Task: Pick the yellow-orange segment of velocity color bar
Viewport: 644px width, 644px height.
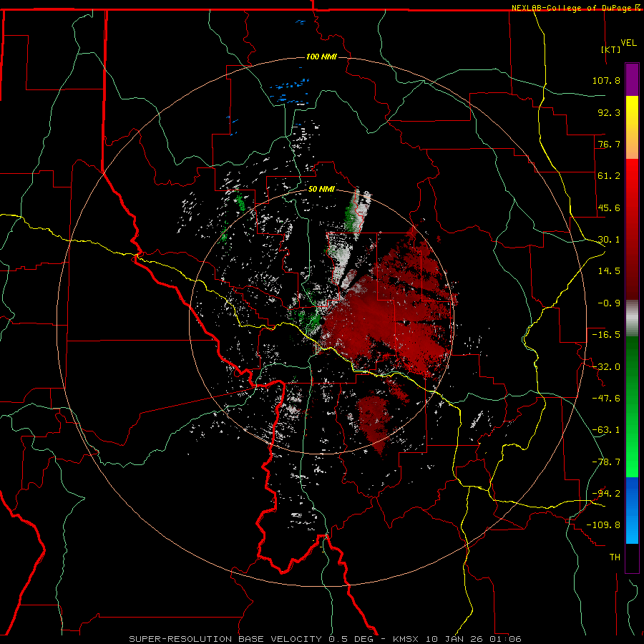Action: pyautogui.click(x=632, y=127)
